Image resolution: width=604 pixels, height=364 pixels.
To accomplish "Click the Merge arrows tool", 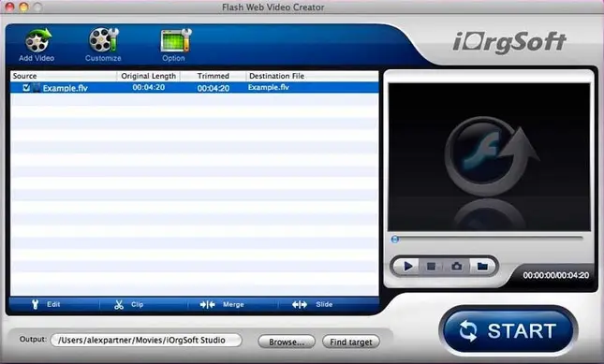I will tap(222, 304).
